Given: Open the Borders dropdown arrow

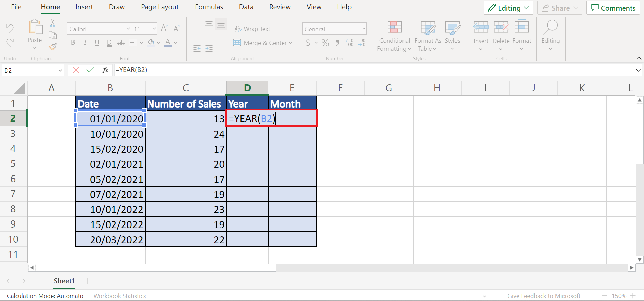Looking at the screenshot, I should click(x=141, y=43).
